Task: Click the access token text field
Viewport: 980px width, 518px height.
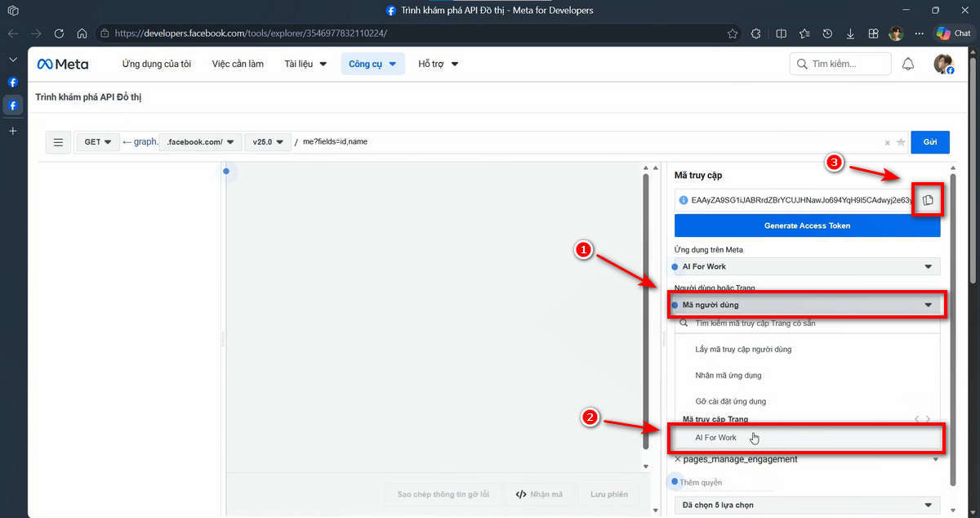Action: pos(800,200)
